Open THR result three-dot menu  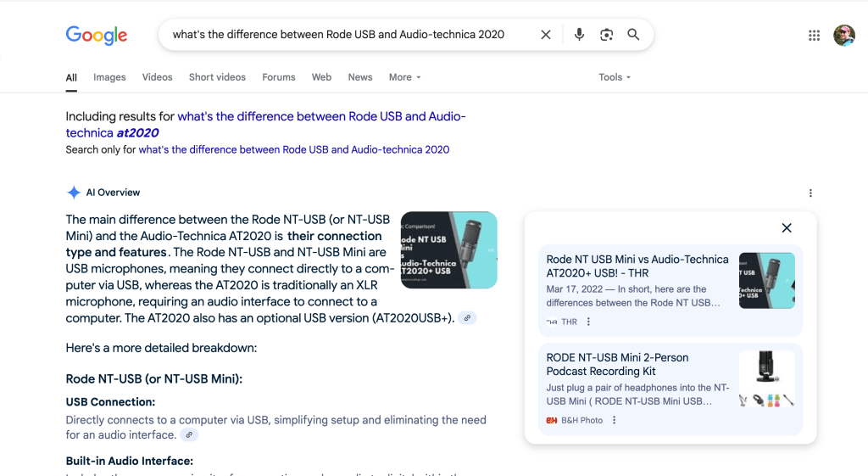589,322
